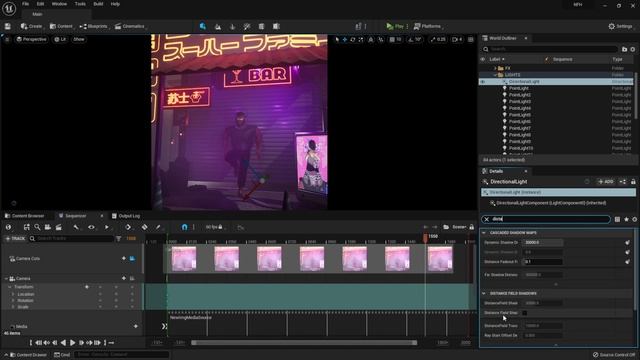Select the viewport select-object cursor tool

(x=337, y=40)
